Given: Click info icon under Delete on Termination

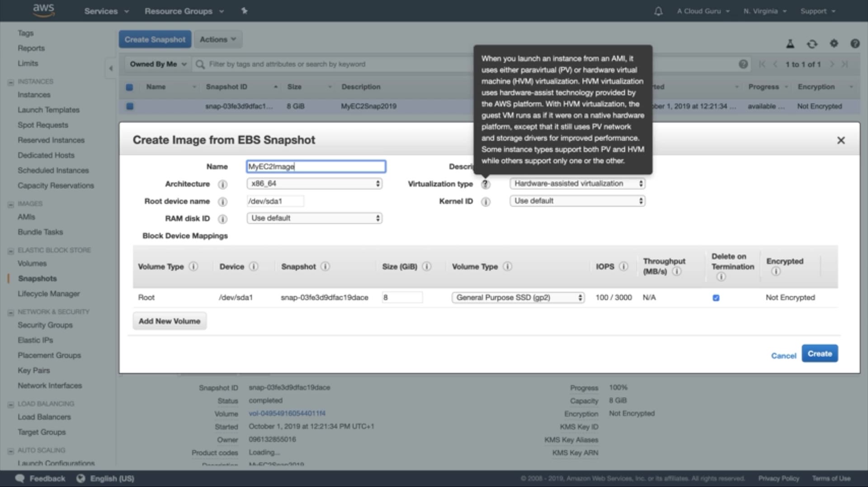Looking at the screenshot, I should click(x=721, y=276).
